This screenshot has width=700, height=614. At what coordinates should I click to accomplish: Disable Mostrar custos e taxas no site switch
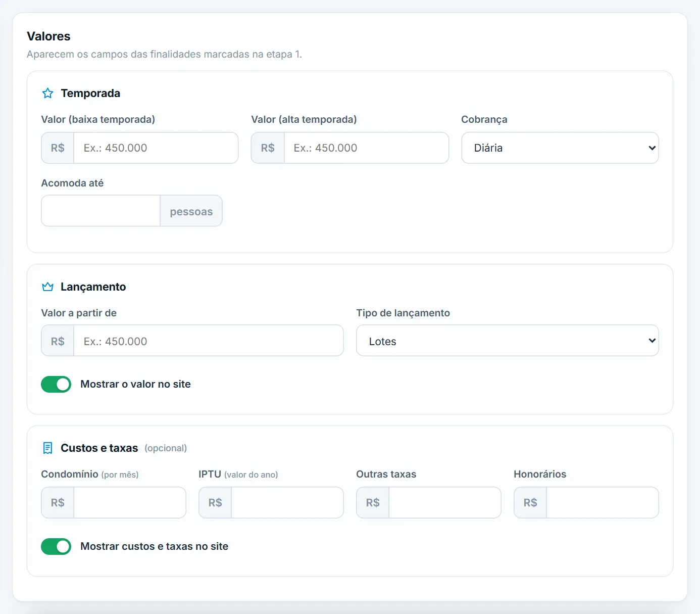point(56,546)
